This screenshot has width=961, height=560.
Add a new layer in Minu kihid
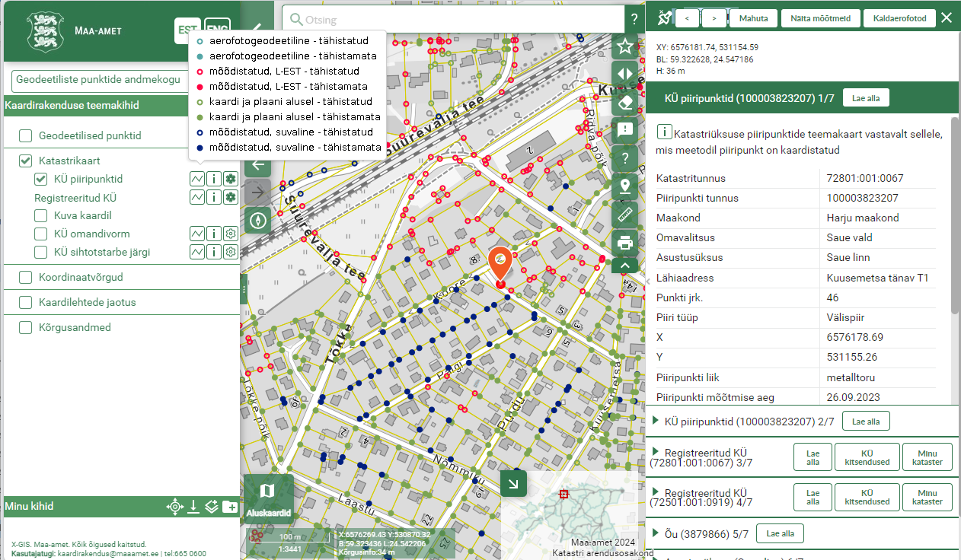[212, 507]
